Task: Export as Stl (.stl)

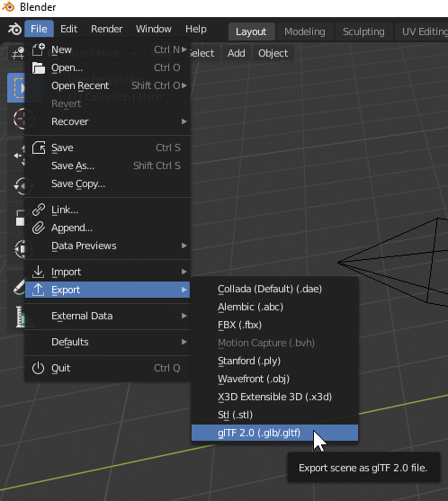Action: point(274,415)
